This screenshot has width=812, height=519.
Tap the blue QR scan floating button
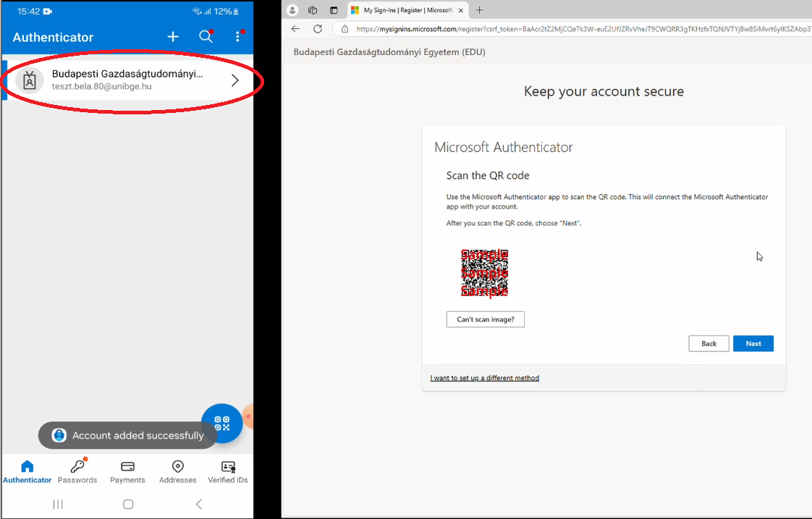coord(221,423)
